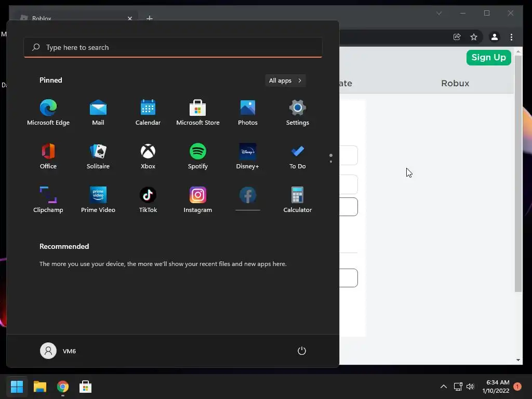Screen dimensions: 532x399
Task: Open Spotify from Start menu
Action: (198, 156)
